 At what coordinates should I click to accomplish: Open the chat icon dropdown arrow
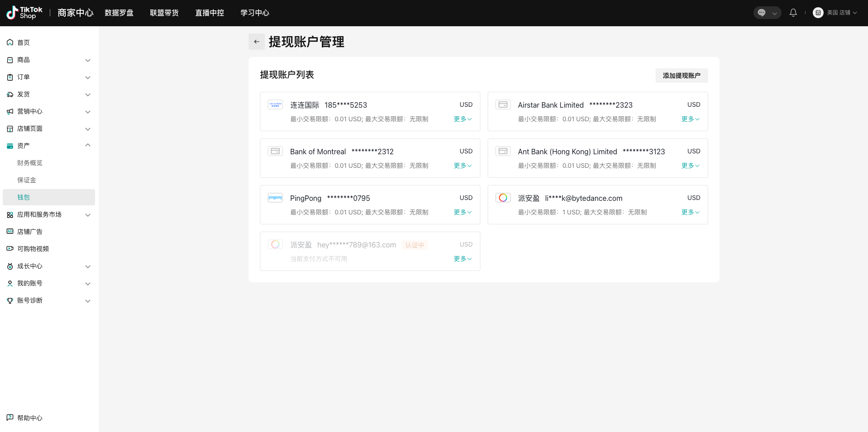click(x=775, y=13)
